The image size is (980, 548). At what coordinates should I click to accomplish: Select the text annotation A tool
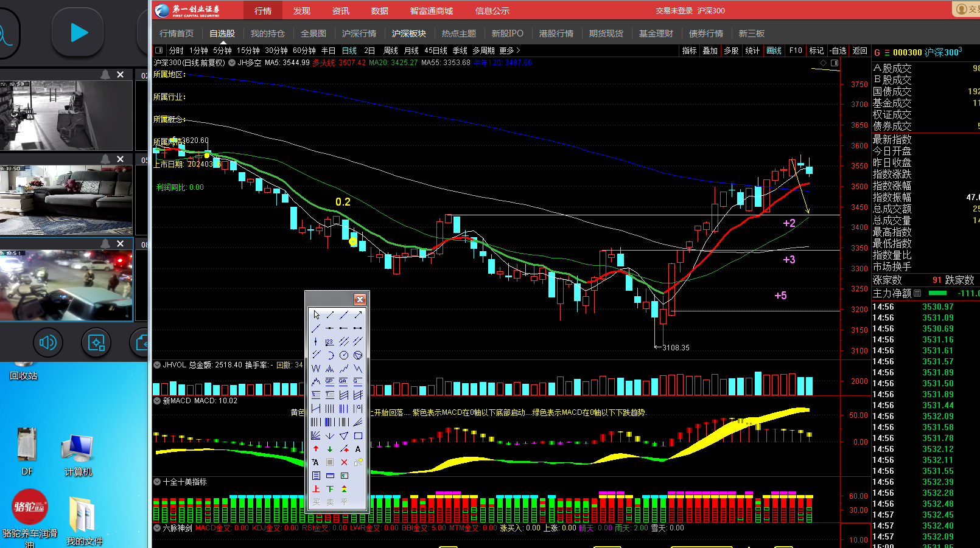click(x=358, y=449)
